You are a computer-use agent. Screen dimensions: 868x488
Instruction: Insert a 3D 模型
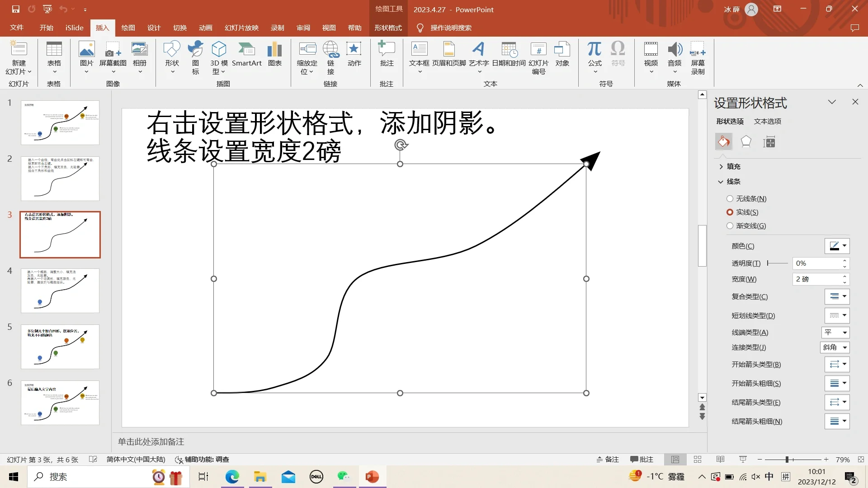219,56
